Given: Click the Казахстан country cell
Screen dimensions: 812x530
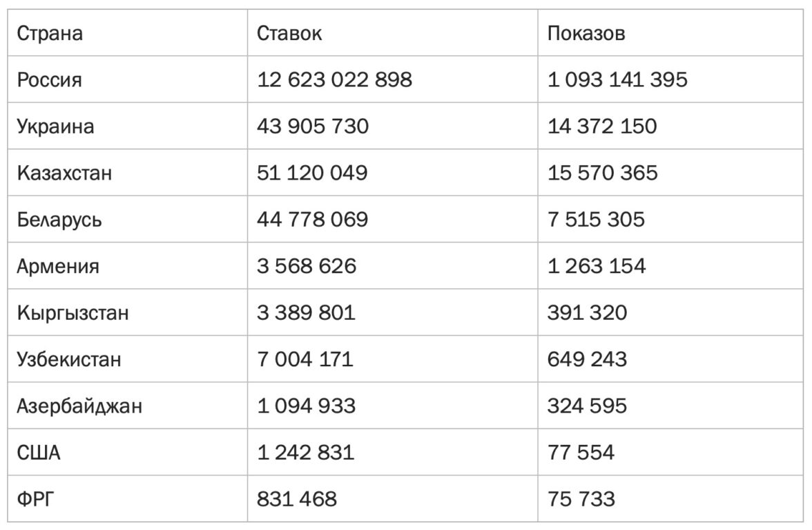Looking at the screenshot, I should point(64,173).
